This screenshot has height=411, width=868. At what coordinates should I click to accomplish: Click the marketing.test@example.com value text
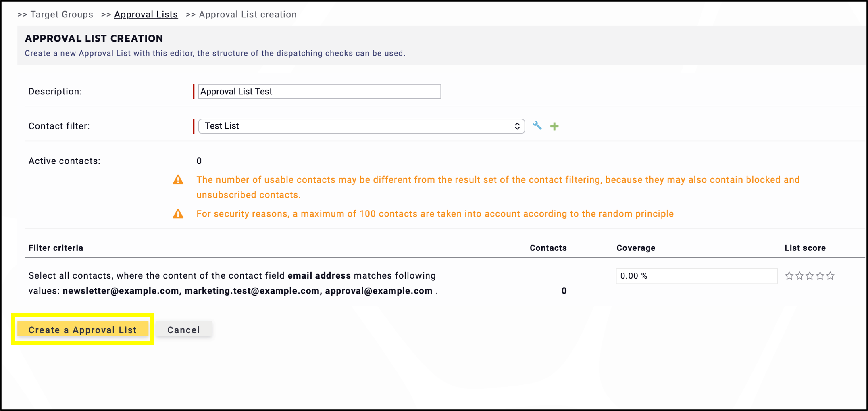pos(252,291)
